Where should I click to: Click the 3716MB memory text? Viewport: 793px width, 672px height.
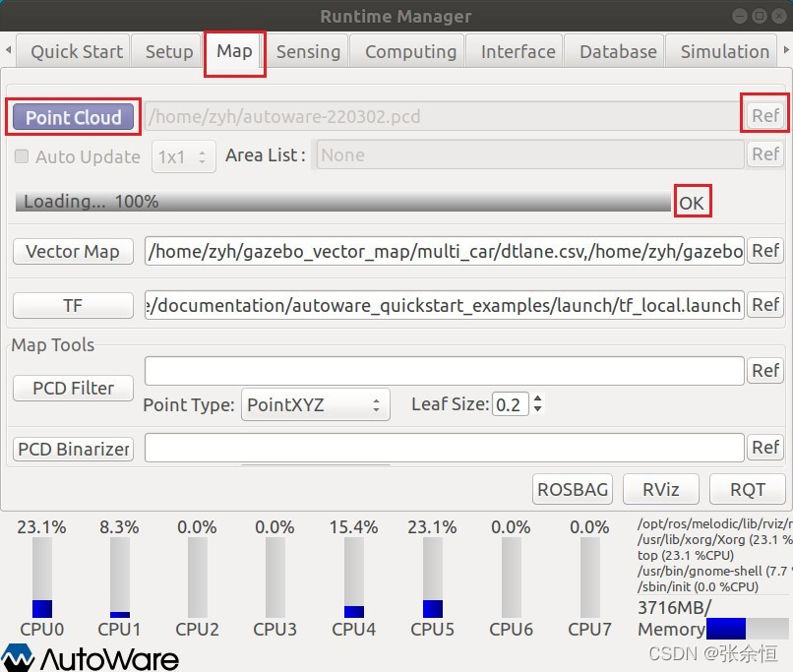point(674,607)
